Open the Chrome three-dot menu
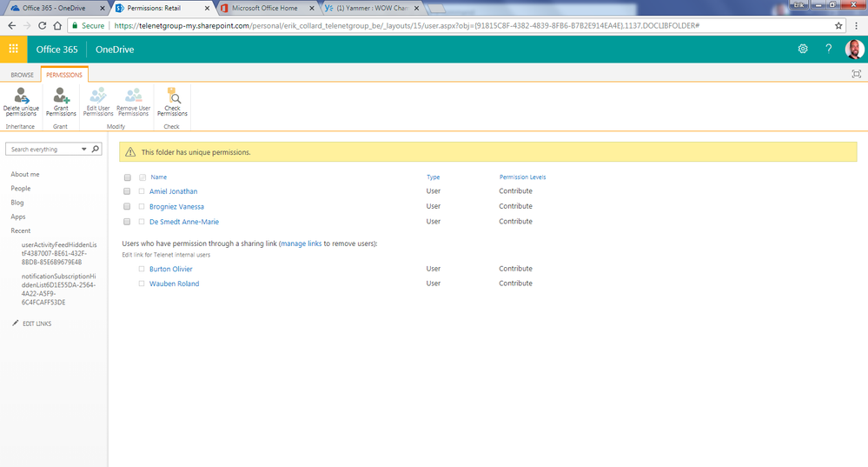 tap(857, 25)
